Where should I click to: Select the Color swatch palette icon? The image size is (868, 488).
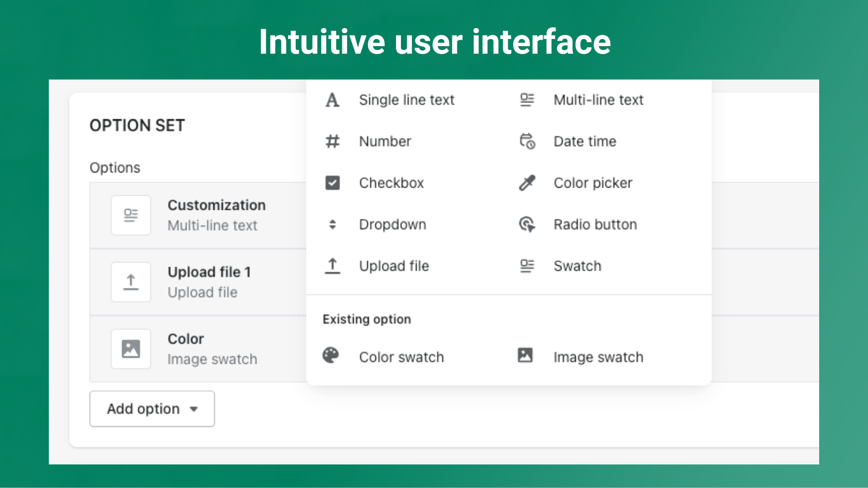330,356
